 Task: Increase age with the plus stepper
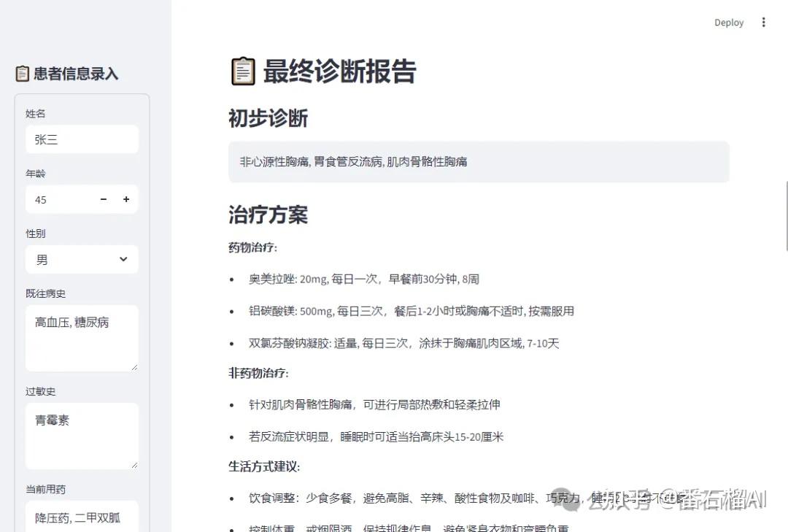pos(126,199)
